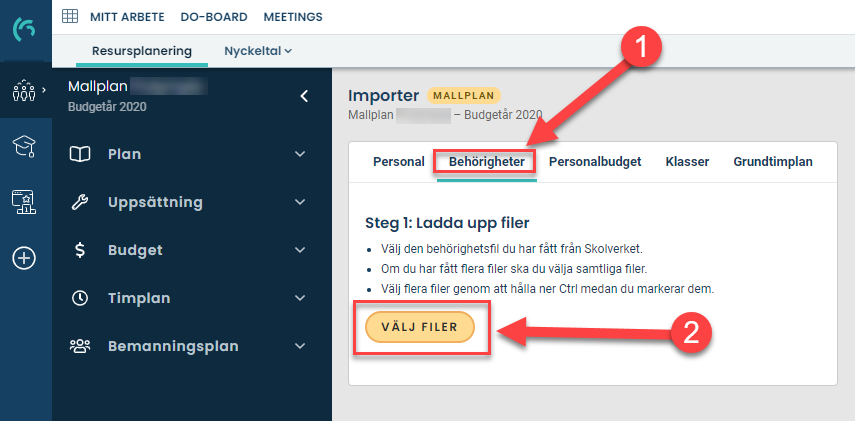Viewport: 855px width, 421px height.
Task: Click the monitor presentation icon in left rail
Action: click(x=24, y=201)
